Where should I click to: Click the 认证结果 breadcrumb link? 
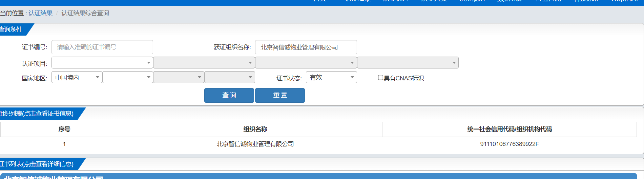point(40,13)
